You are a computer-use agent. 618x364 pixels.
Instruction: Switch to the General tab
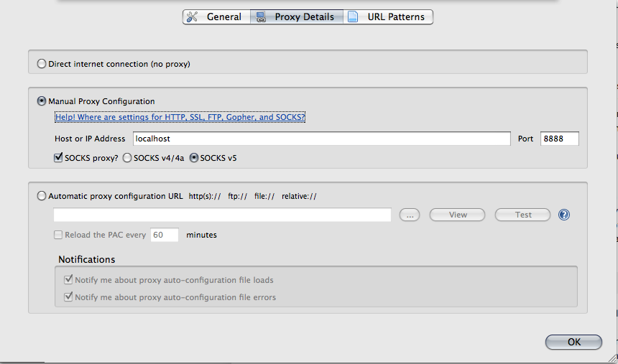pyautogui.click(x=216, y=17)
